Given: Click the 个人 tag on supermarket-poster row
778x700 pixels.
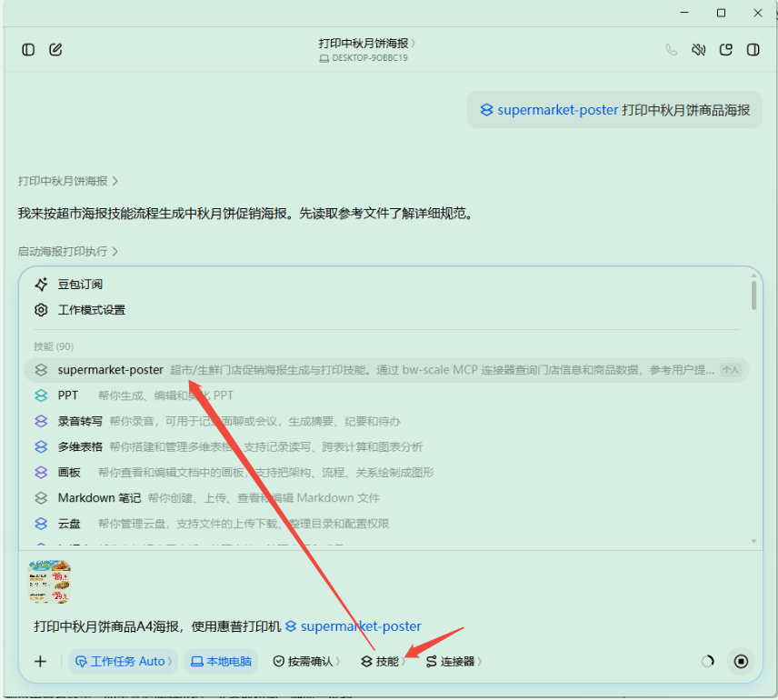Looking at the screenshot, I should (731, 370).
